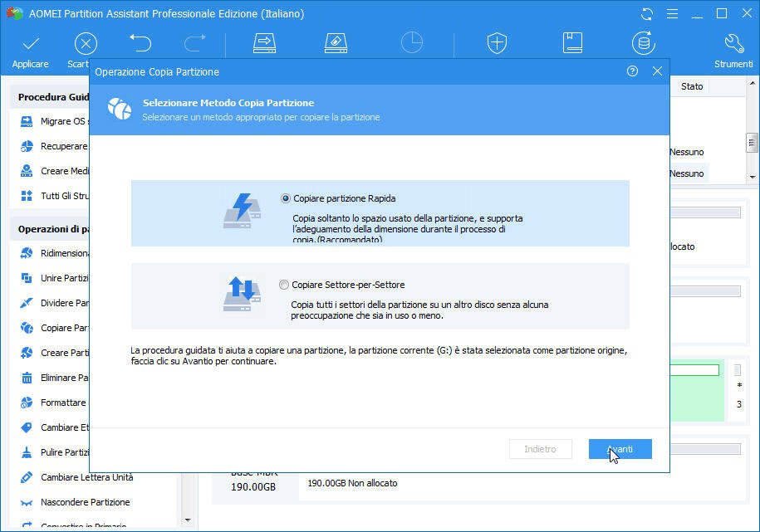This screenshot has height=532, width=760.
Task: Open the help icon in the dialog
Action: coord(631,72)
